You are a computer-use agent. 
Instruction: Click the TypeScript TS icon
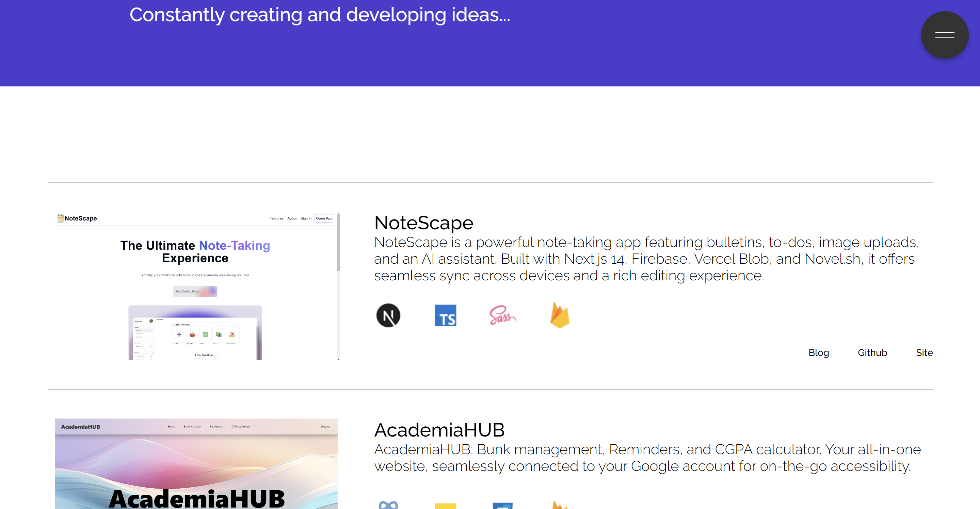(x=445, y=315)
